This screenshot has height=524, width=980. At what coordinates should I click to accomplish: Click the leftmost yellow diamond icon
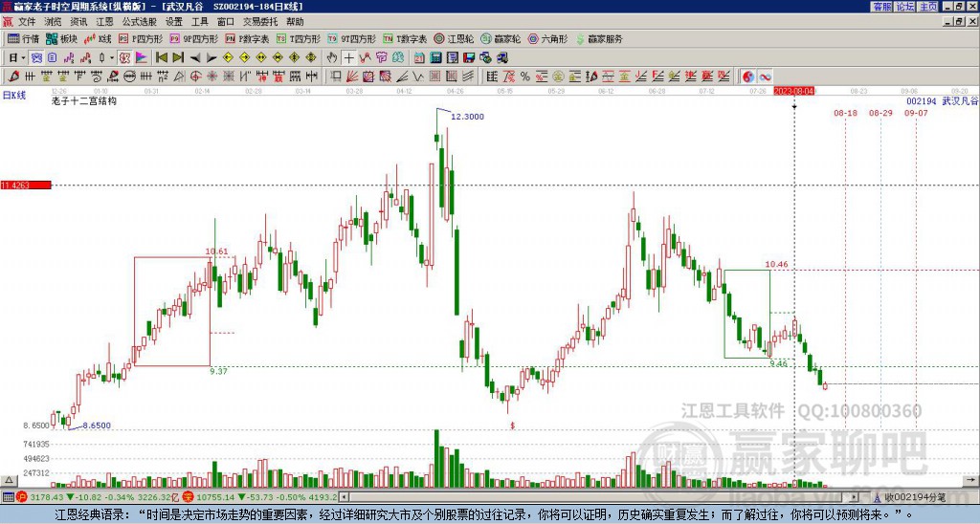point(228,58)
